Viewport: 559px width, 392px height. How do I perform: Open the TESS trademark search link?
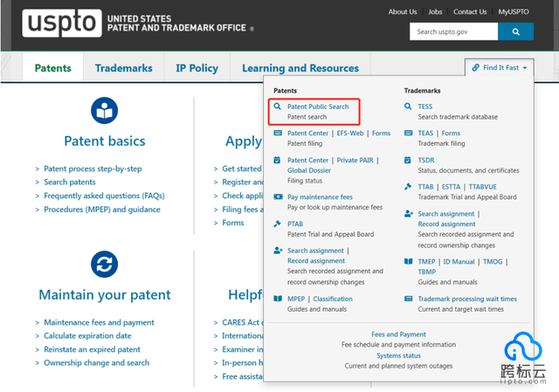coord(425,107)
